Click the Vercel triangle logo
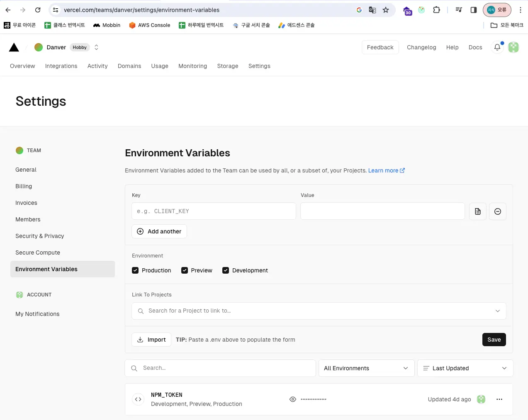The width and height of the screenshot is (528, 420). point(14,48)
